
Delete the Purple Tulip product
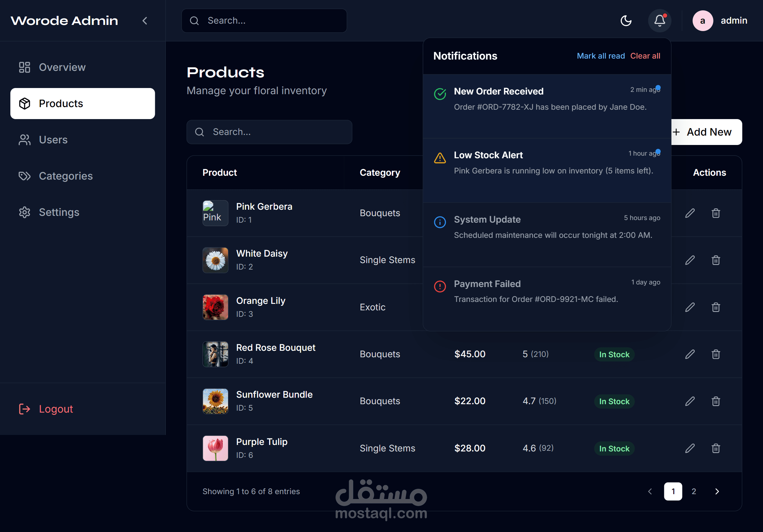tap(715, 448)
